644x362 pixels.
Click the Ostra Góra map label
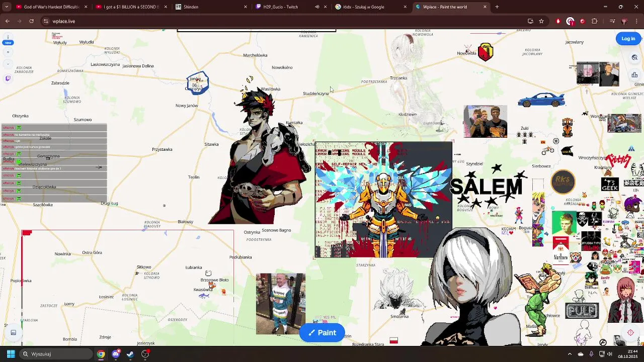coord(92,253)
